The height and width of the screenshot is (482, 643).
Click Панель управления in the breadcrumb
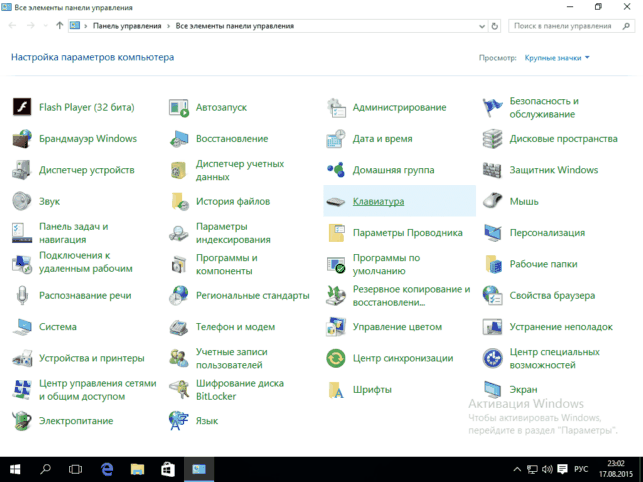point(127,26)
